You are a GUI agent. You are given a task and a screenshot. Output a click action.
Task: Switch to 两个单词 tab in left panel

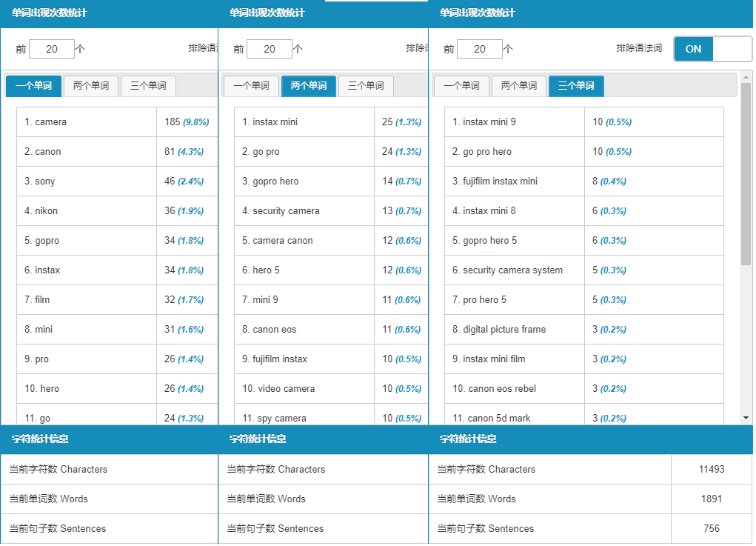pyautogui.click(x=91, y=86)
